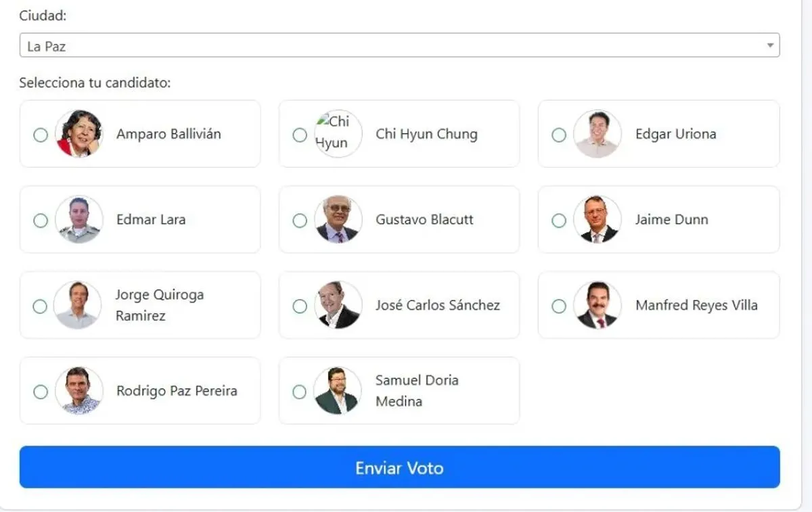Click the Jaime Dunn candidate photo
Viewport: 812px width, 512px height.
tap(597, 220)
